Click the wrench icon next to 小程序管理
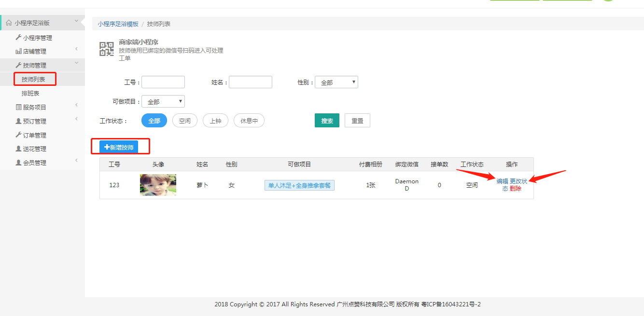 pos(18,38)
